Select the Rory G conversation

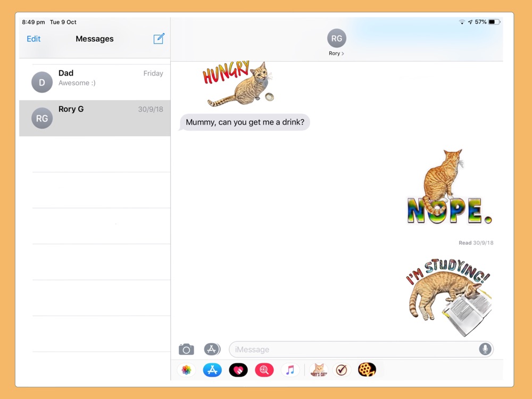[95, 118]
